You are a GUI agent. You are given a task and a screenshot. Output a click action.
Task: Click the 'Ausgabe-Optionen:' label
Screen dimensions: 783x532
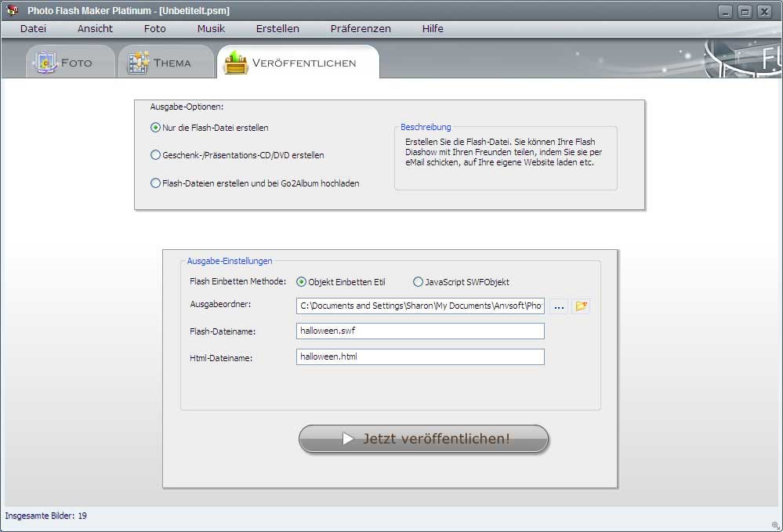pyautogui.click(x=187, y=107)
